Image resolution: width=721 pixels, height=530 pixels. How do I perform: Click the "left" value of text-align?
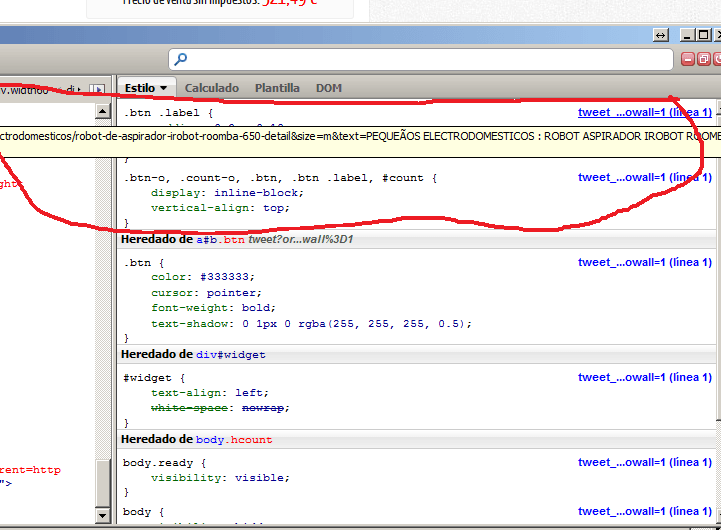click(249, 393)
